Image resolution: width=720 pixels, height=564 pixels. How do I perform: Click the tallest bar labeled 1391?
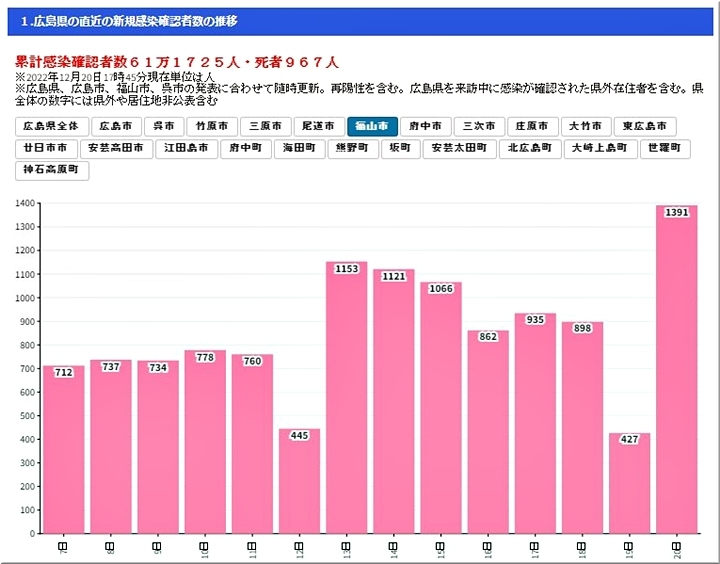point(676,370)
